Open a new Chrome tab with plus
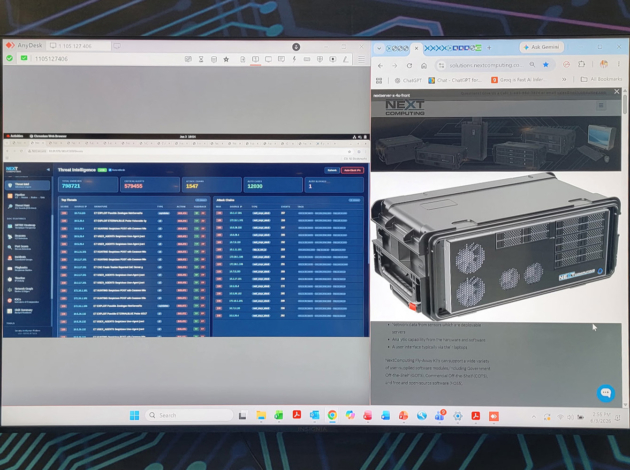Viewport: 630px width, 470px height. (489, 47)
